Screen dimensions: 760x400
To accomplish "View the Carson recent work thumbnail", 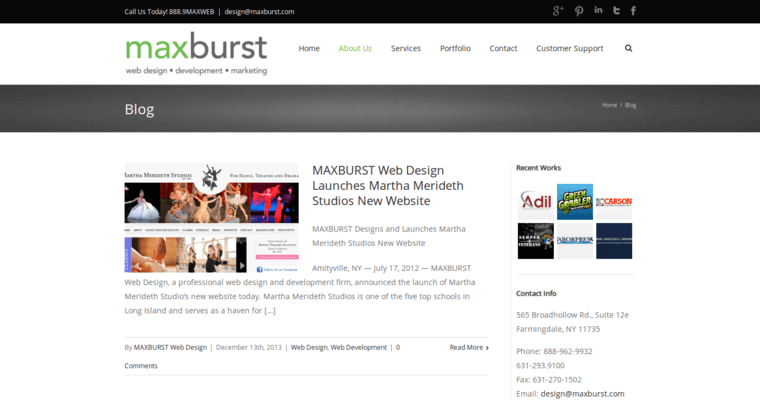I will click(x=613, y=202).
